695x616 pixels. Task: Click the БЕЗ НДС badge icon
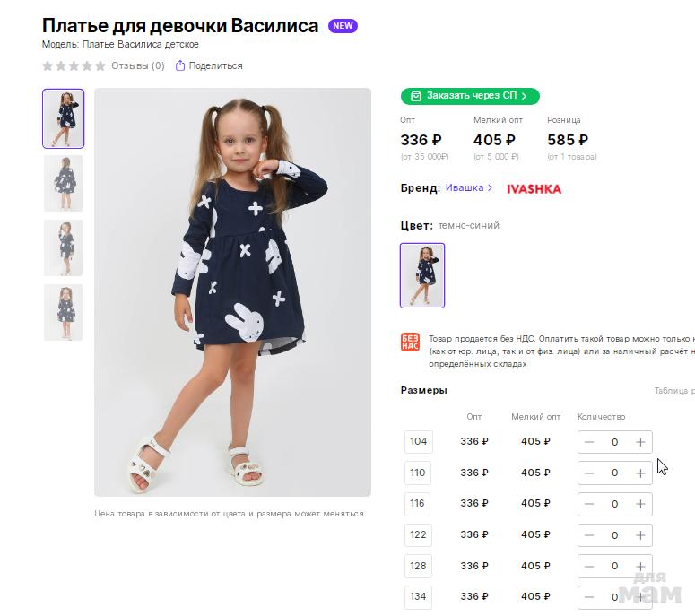coord(410,343)
